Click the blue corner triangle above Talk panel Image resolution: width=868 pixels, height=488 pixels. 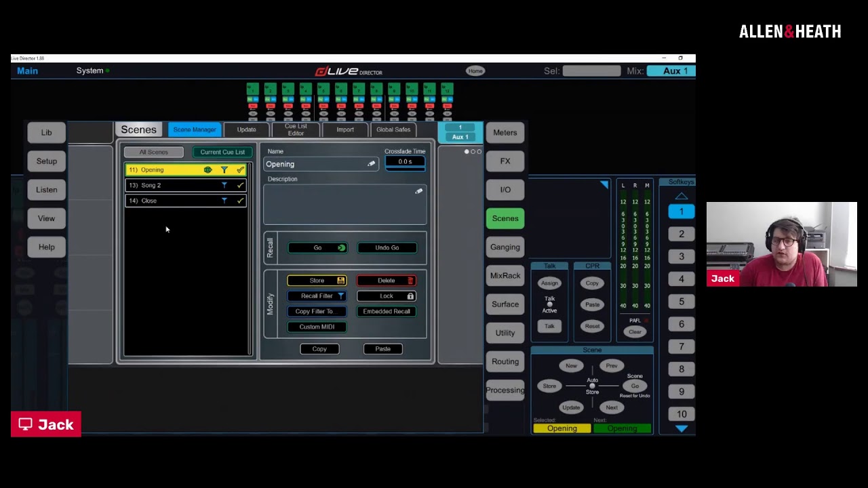pos(604,184)
